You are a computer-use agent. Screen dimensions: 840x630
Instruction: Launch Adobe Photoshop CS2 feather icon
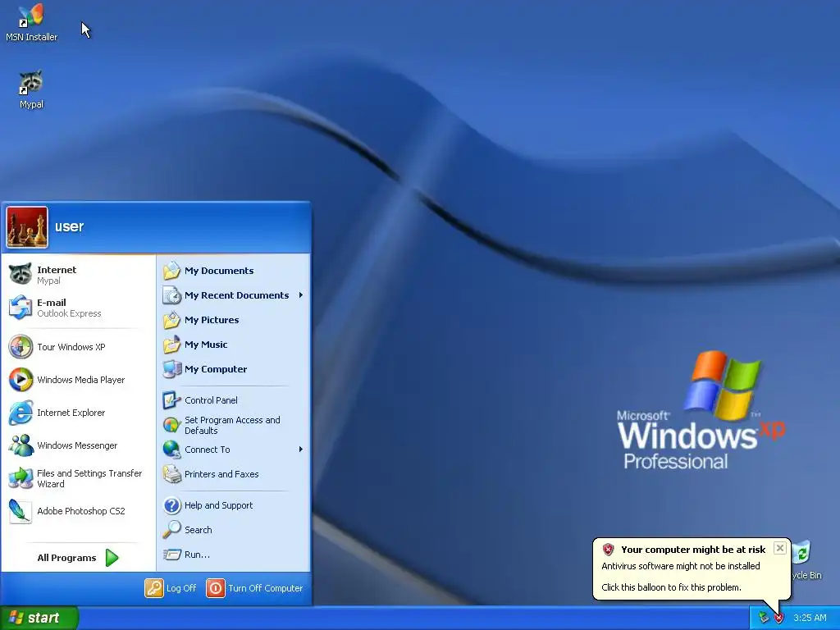21,511
